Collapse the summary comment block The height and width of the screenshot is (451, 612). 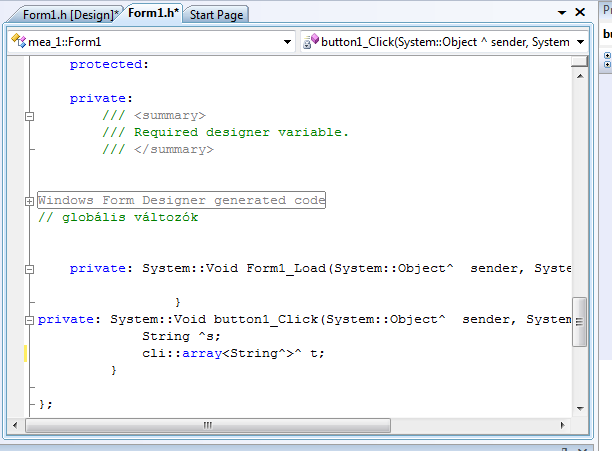[29, 116]
